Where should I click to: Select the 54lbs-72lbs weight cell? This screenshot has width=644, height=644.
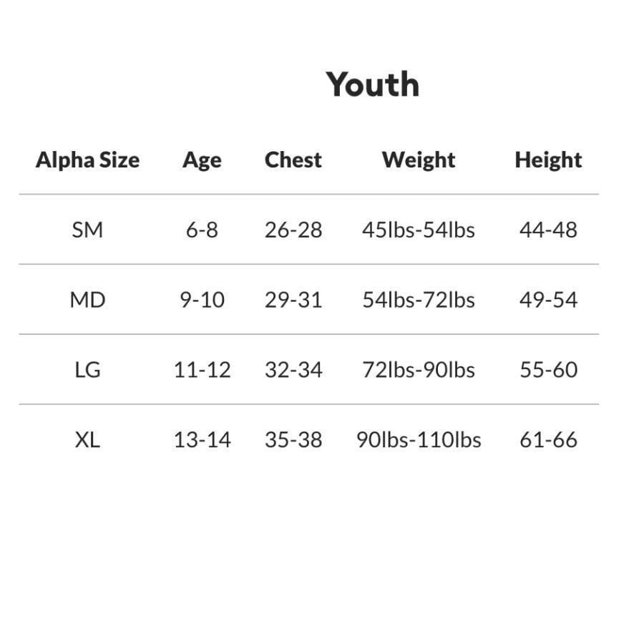click(x=418, y=299)
